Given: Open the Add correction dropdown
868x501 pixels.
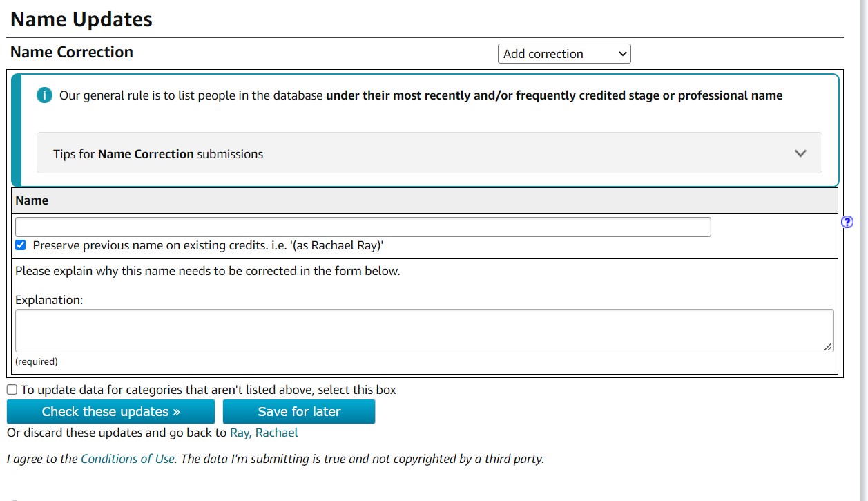Looking at the screenshot, I should (563, 54).
